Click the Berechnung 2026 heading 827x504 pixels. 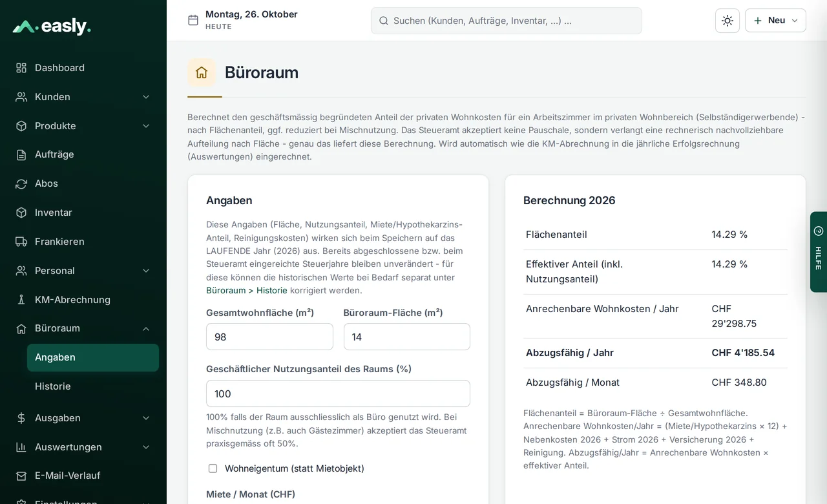click(x=569, y=200)
